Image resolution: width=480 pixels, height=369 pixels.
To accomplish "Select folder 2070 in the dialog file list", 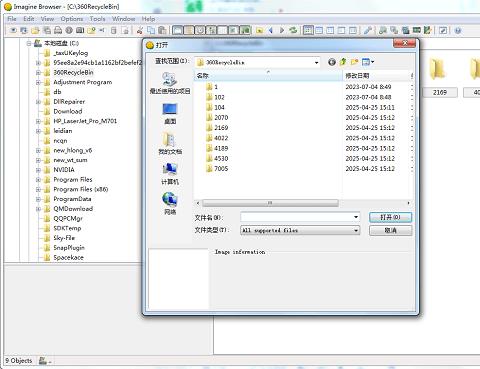I will 217,118.
